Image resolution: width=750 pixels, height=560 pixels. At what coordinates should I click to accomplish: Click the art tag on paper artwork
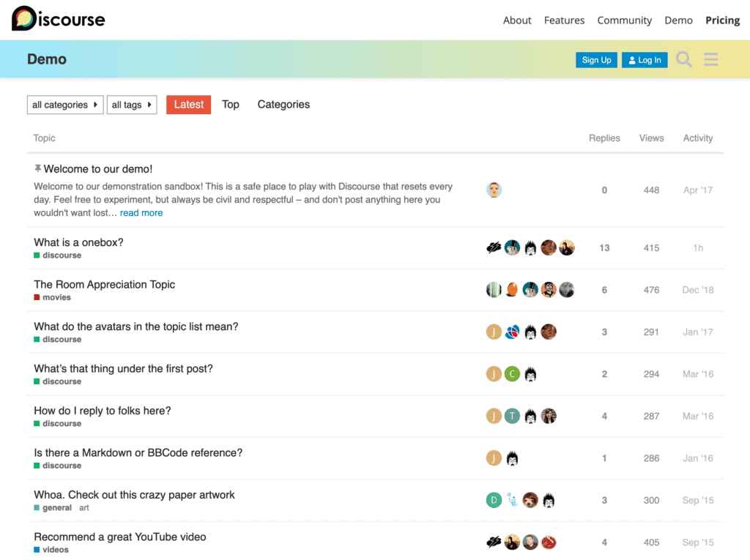tap(84, 508)
